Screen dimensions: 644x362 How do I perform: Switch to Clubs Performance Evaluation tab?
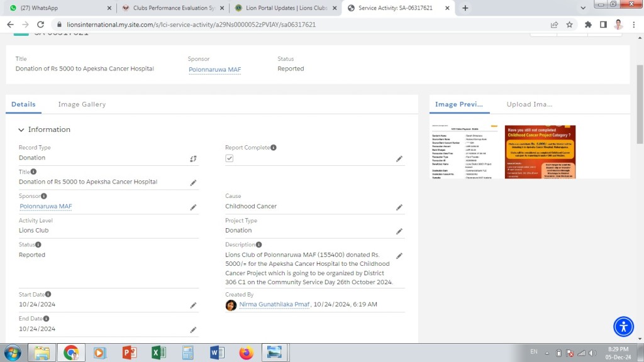click(x=172, y=8)
